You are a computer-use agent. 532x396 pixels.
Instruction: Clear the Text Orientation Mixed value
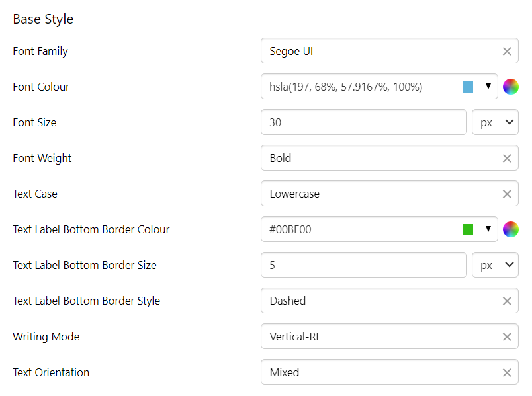pyautogui.click(x=507, y=372)
